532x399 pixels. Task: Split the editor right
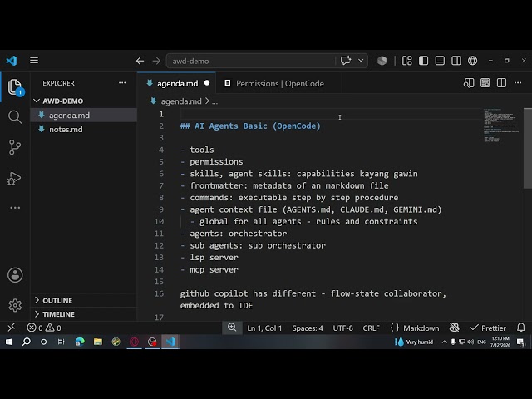tap(501, 83)
